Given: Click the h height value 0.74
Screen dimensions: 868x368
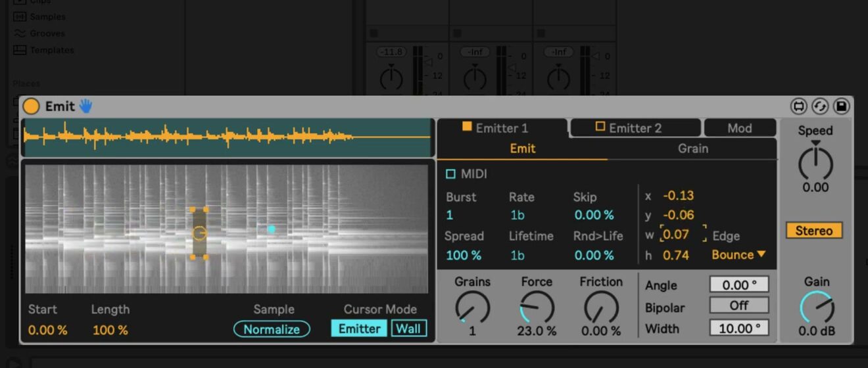Looking at the screenshot, I should click(x=676, y=255).
